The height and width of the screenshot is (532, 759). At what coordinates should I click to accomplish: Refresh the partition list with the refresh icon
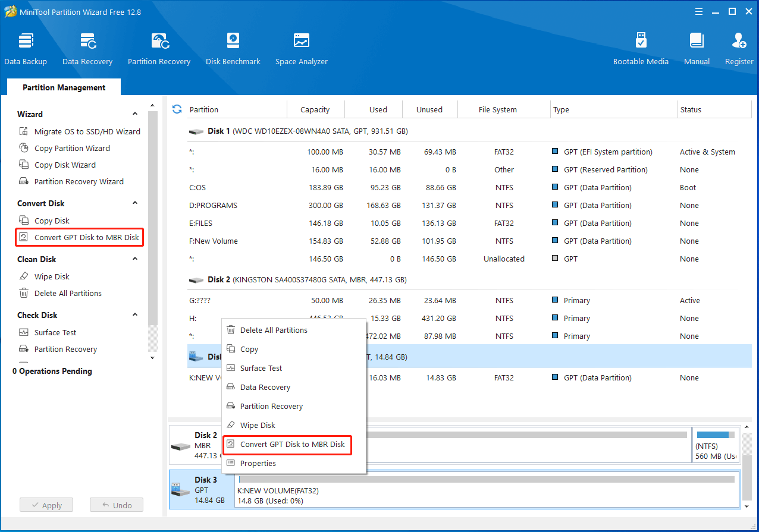(x=177, y=109)
